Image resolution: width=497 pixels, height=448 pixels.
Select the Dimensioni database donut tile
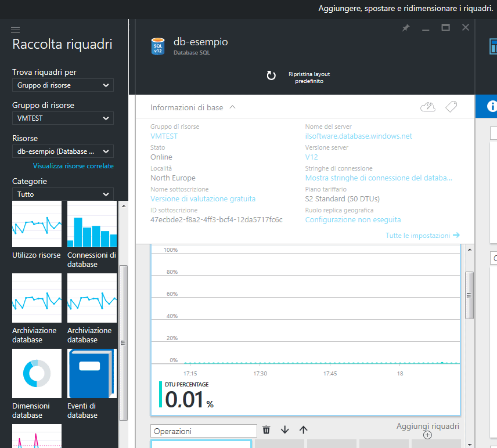coord(37,373)
